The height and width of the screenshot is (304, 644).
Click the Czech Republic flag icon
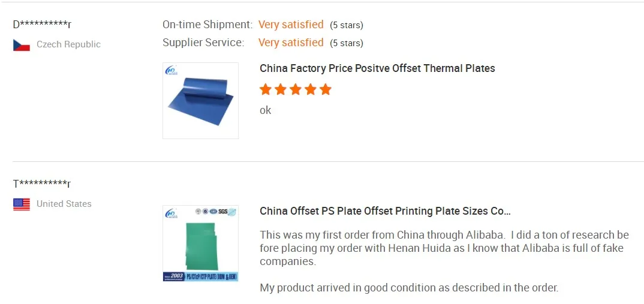coord(22,45)
